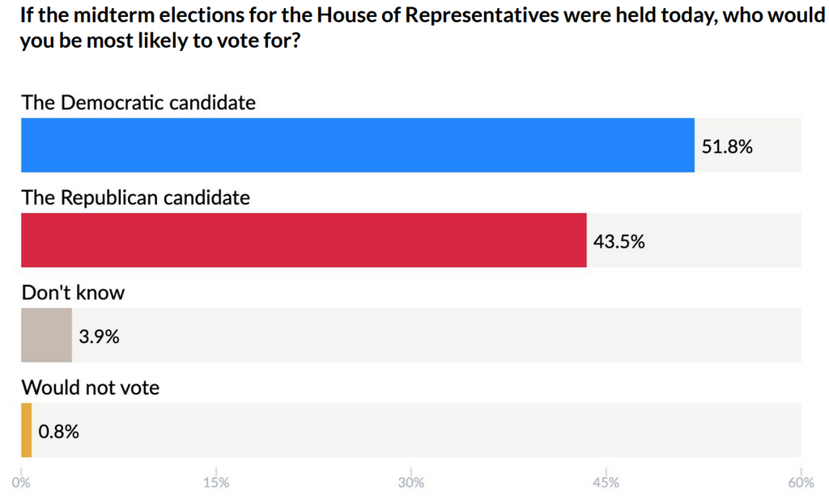Click the 15% axis tick label

(216, 483)
